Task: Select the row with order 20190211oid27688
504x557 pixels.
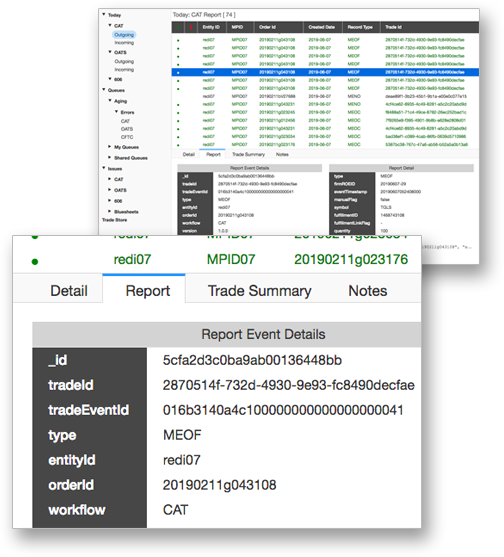Action: [325, 96]
